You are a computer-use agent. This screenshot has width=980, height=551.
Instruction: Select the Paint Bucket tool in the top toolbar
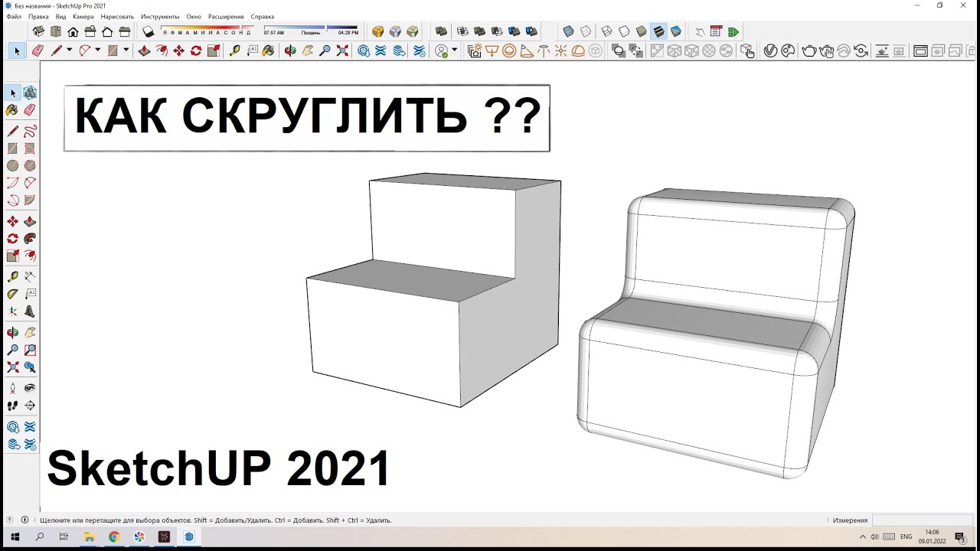pos(268,51)
